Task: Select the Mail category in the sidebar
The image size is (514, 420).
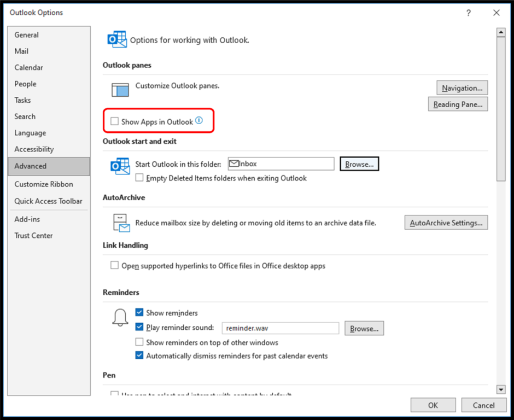Action: pyautogui.click(x=21, y=51)
